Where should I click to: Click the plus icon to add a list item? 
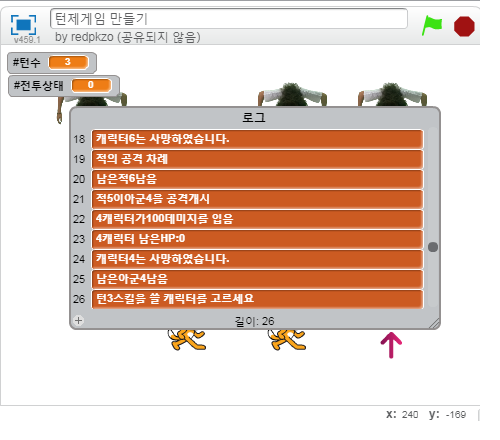click(x=79, y=321)
